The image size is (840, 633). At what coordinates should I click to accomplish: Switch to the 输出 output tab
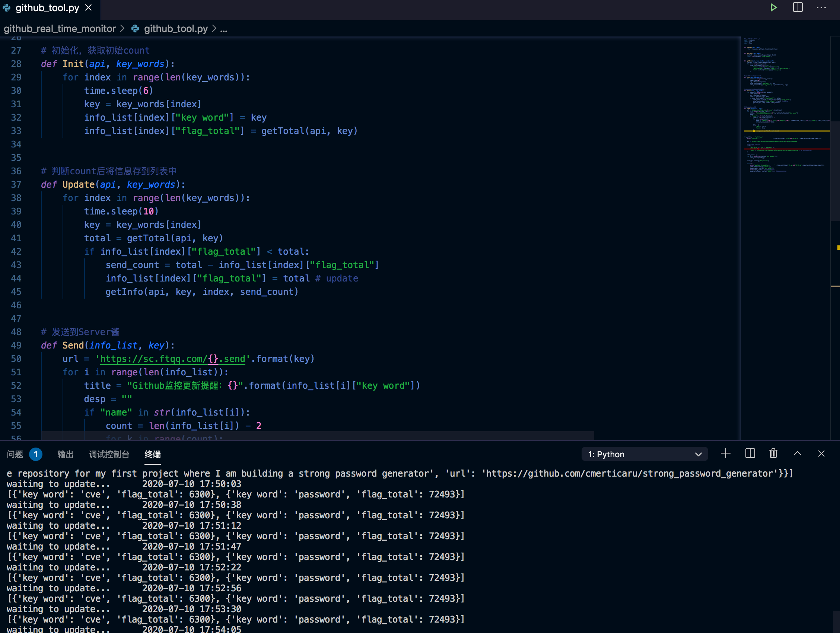(65, 454)
